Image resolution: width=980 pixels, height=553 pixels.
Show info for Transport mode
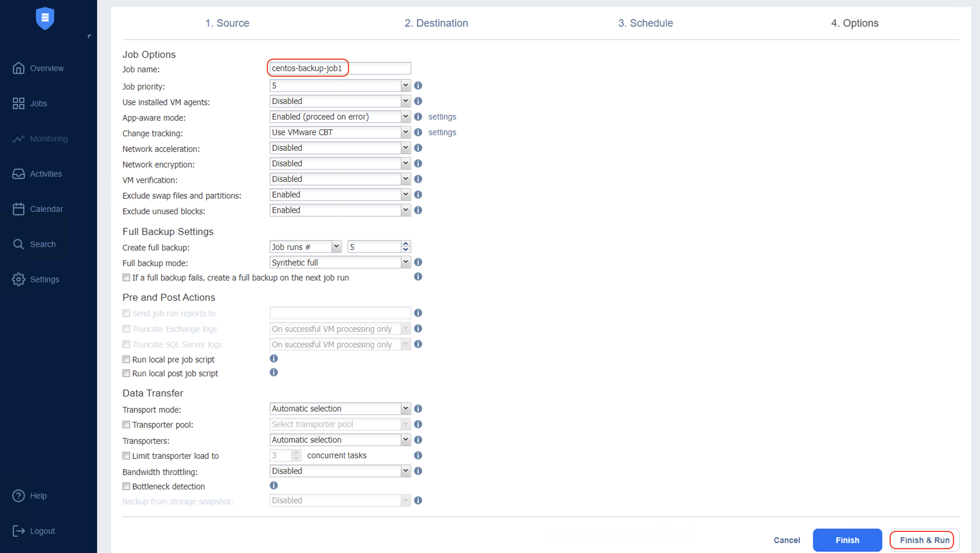(418, 409)
